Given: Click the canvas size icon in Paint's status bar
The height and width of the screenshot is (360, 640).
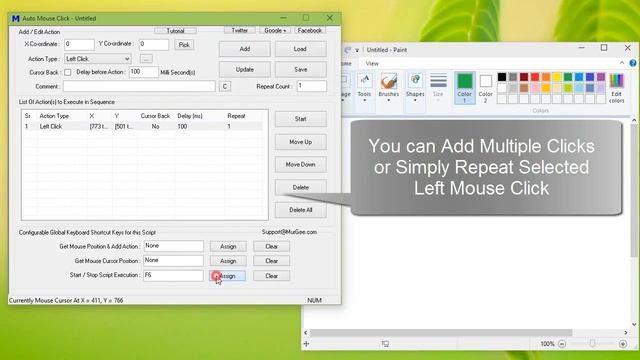Looking at the screenshot, I should point(385,344).
